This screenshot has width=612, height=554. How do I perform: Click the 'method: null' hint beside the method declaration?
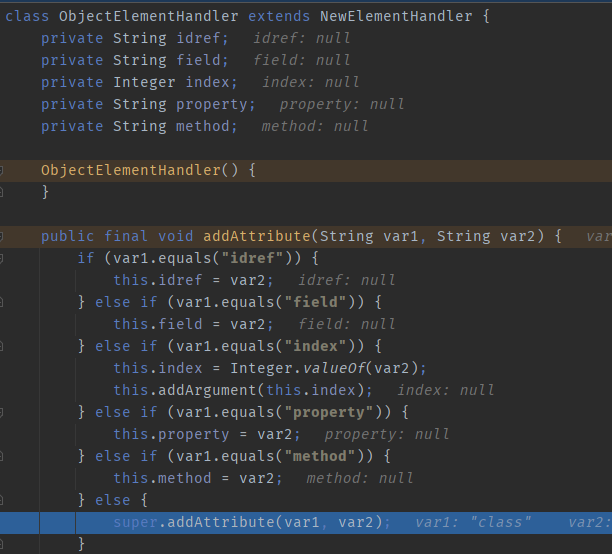315,126
